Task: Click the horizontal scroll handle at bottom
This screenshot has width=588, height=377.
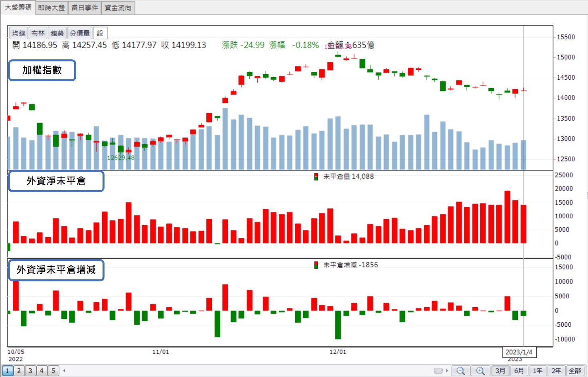Action: coord(438,371)
